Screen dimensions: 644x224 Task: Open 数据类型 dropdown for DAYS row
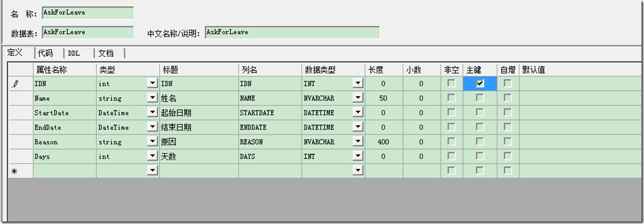(x=358, y=156)
